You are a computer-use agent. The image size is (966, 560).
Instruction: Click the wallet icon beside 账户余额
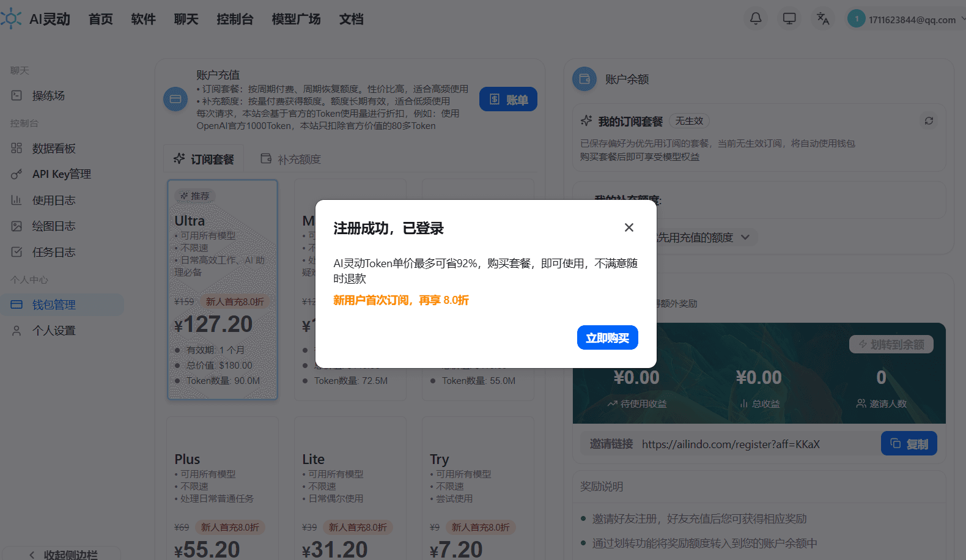click(584, 79)
